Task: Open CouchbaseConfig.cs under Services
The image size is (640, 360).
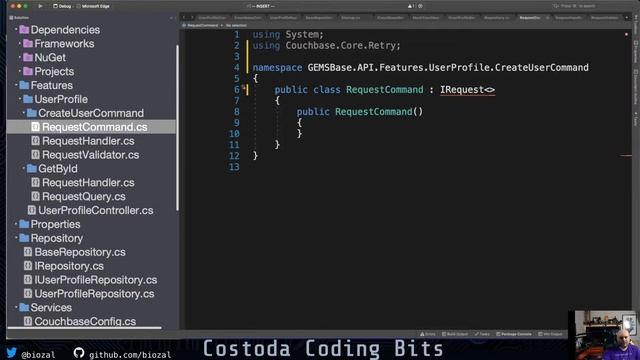Action: pyautogui.click(x=85, y=321)
